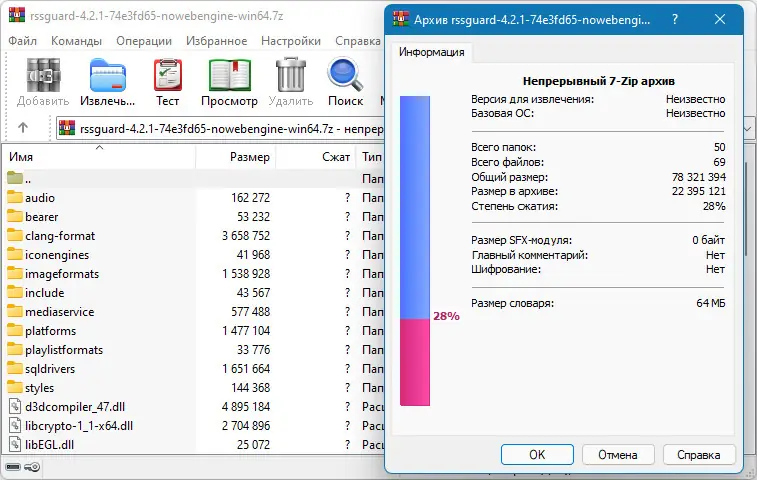
Task: Select the libEGL.dll file icon
Action: [x=15, y=444]
